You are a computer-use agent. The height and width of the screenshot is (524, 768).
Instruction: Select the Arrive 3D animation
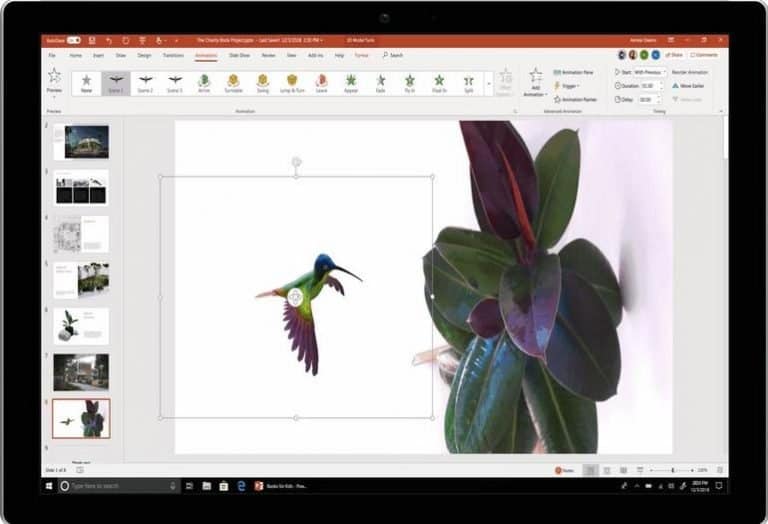(204, 83)
